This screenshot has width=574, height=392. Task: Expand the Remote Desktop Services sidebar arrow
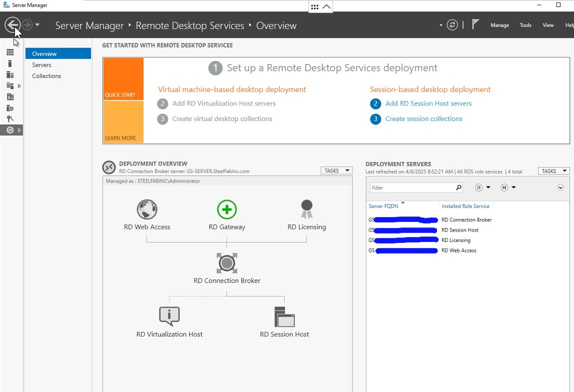[19, 130]
